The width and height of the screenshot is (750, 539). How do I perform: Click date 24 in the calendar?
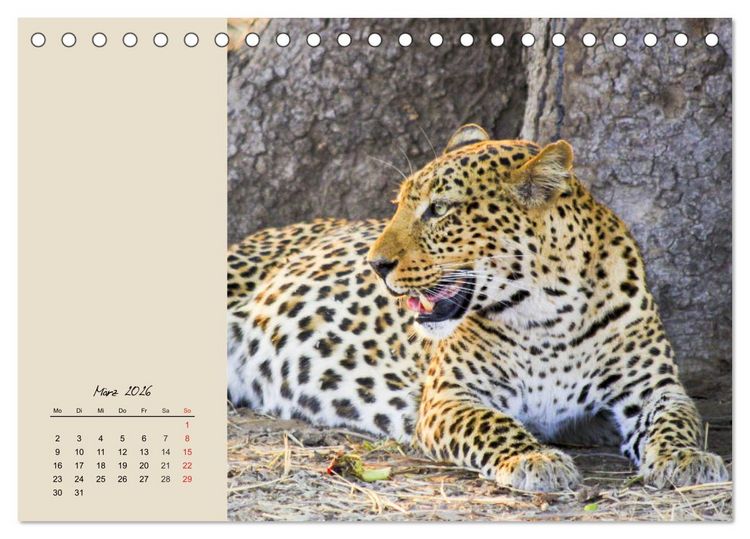79,479
